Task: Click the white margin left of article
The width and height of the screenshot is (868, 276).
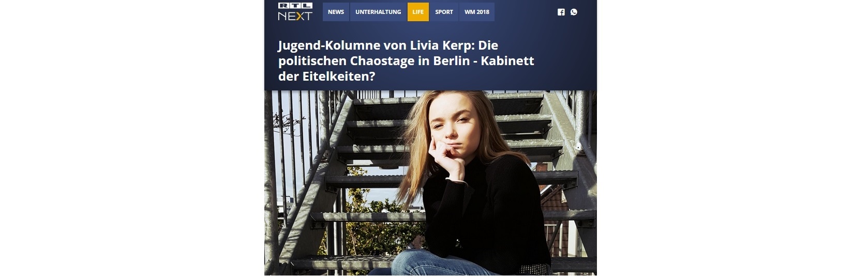Action: tap(132, 138)
